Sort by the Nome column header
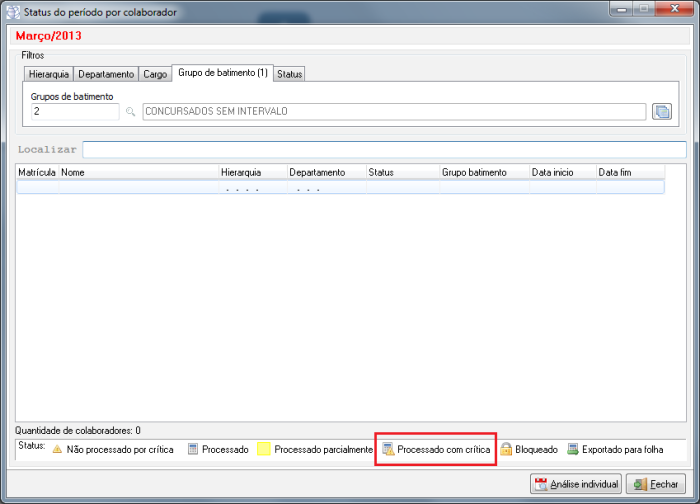 tap(138, 172)
